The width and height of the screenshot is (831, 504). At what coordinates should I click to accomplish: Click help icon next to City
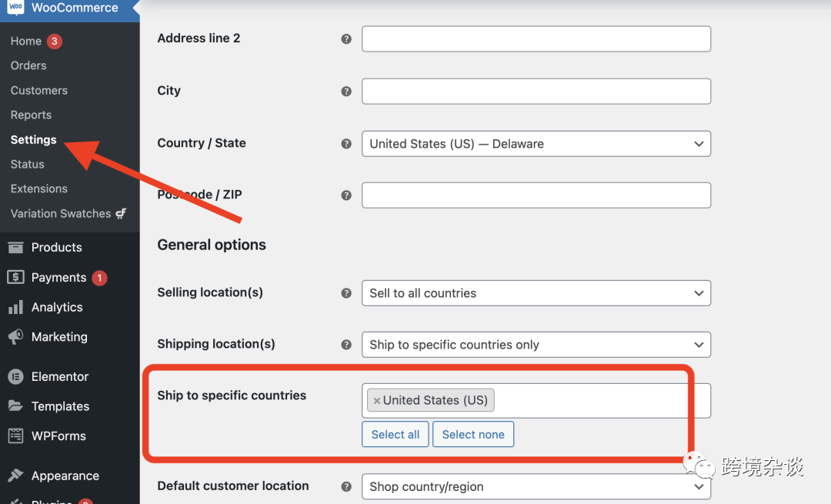(x=346, y=91)
